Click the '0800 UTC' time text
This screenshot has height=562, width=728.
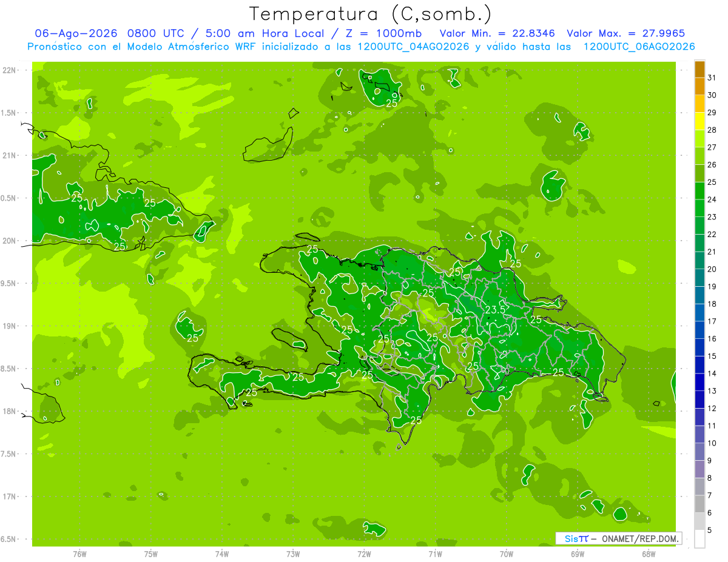pos(157,33)
